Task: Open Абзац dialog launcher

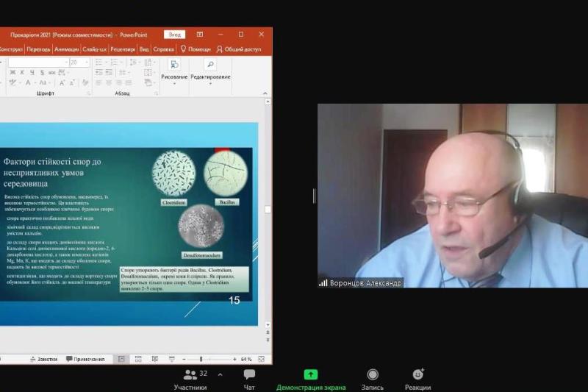Action: (156, 93)
